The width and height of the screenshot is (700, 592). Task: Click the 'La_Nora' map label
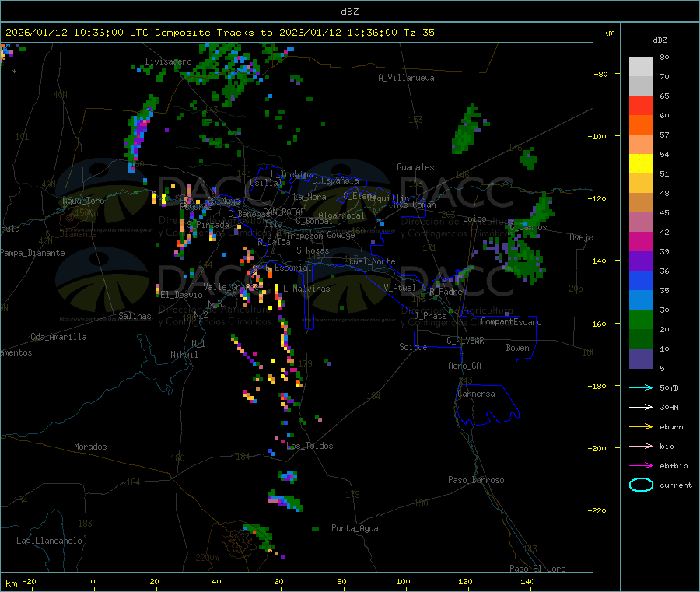310,197
